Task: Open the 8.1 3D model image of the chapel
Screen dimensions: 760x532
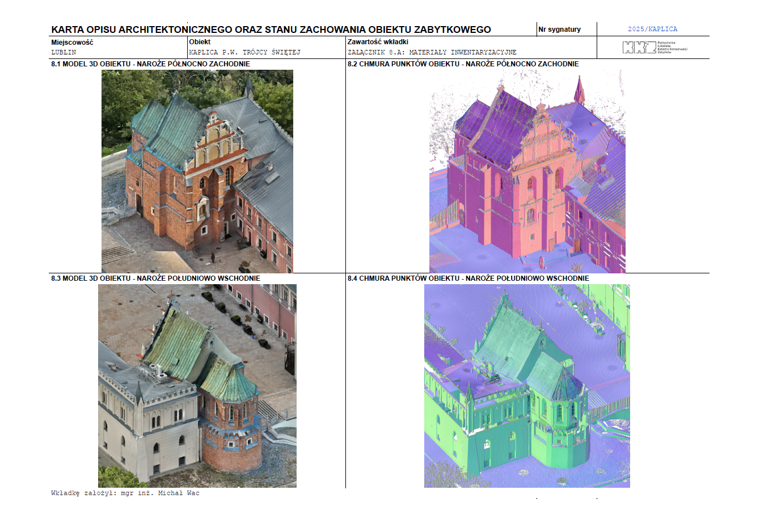Action: (x=197, y=171)
